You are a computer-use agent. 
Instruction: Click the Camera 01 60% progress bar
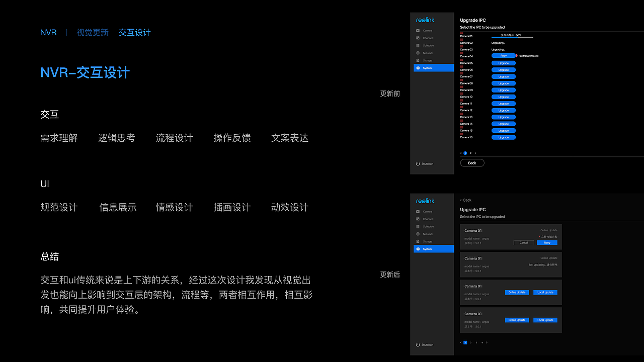point(512,38)
